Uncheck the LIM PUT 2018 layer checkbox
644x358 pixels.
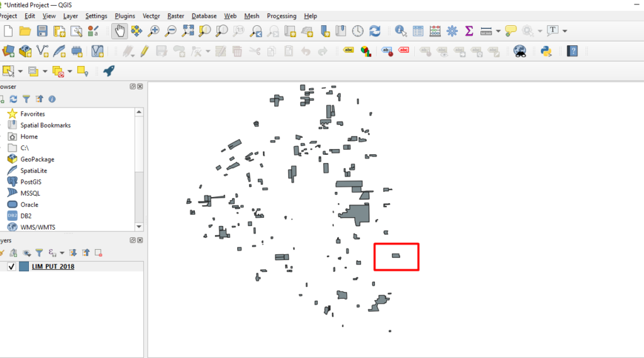11,267
